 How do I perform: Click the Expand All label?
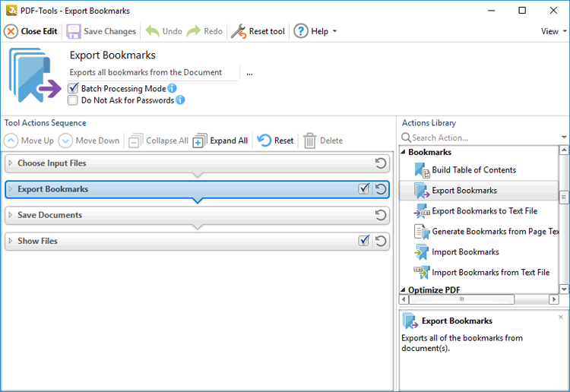(229, 141)
